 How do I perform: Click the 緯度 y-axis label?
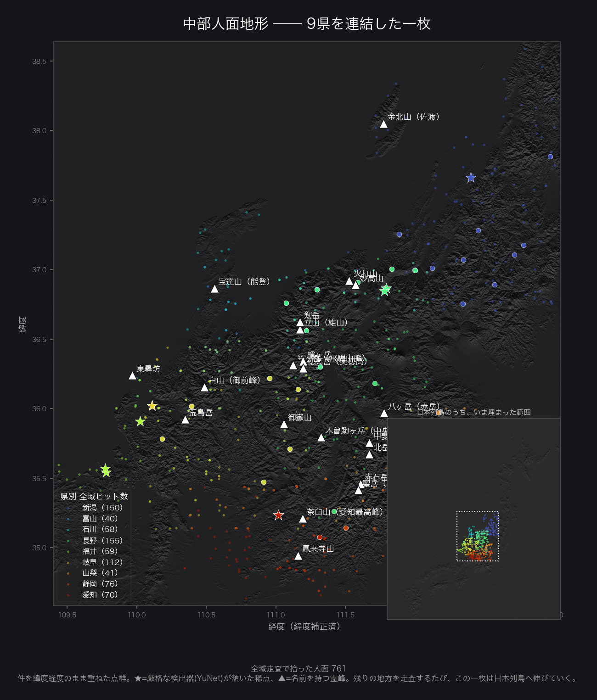[x=23, y=324]
